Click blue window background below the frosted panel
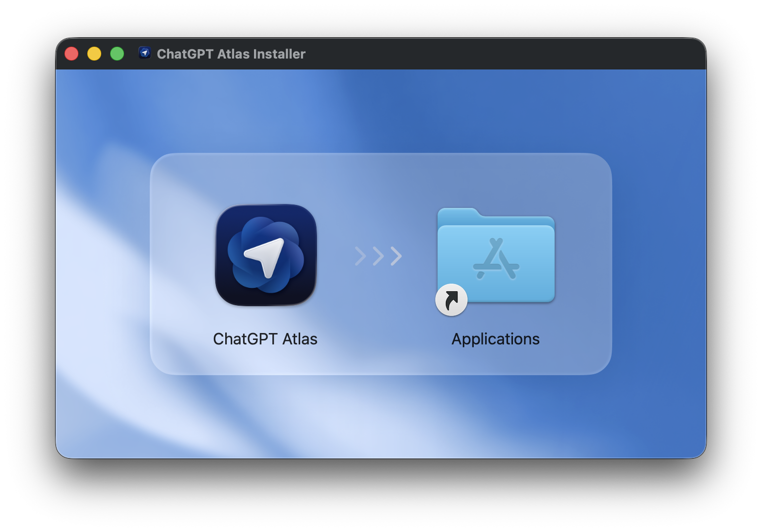Screen dimensions: 762x532 (381, 417)
